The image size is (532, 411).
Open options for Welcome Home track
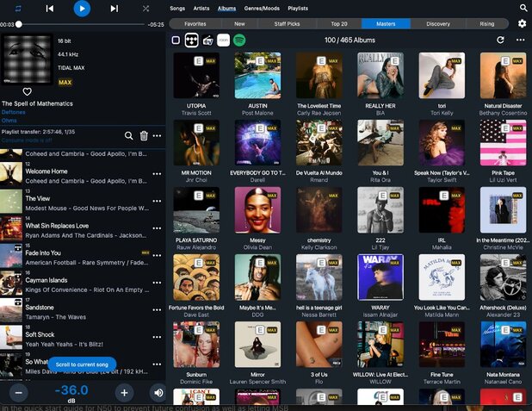(157, 174)
